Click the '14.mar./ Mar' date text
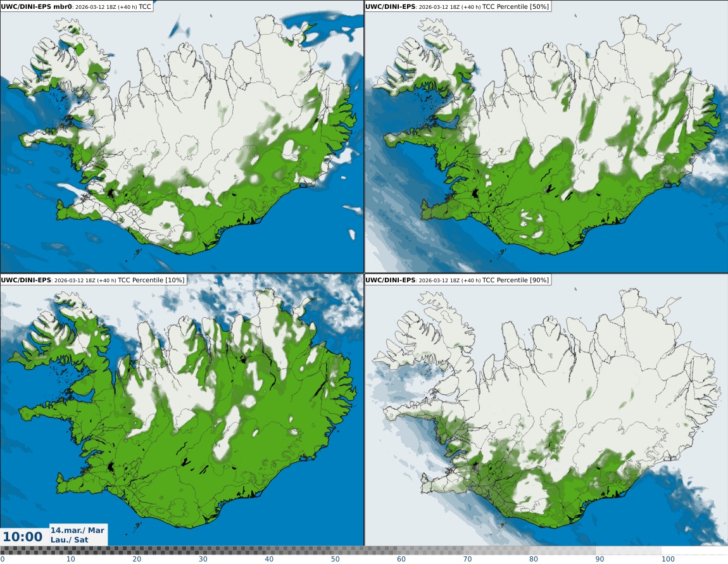 77,530
